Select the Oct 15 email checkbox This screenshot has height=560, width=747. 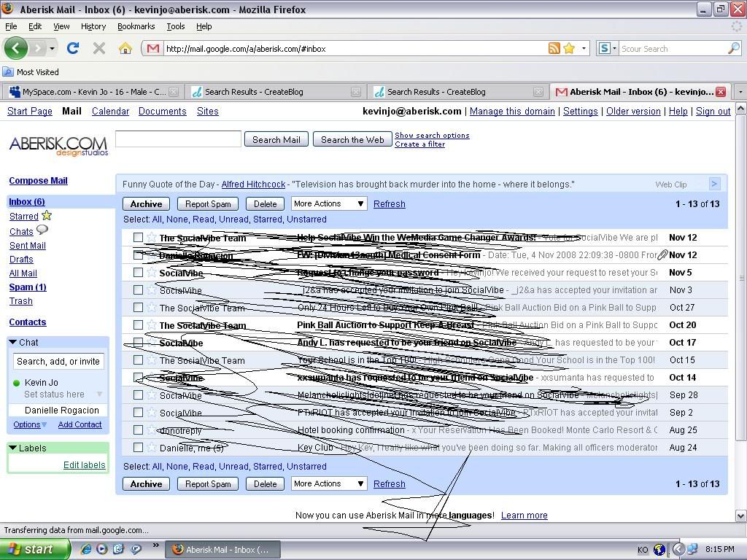(138, 360)
